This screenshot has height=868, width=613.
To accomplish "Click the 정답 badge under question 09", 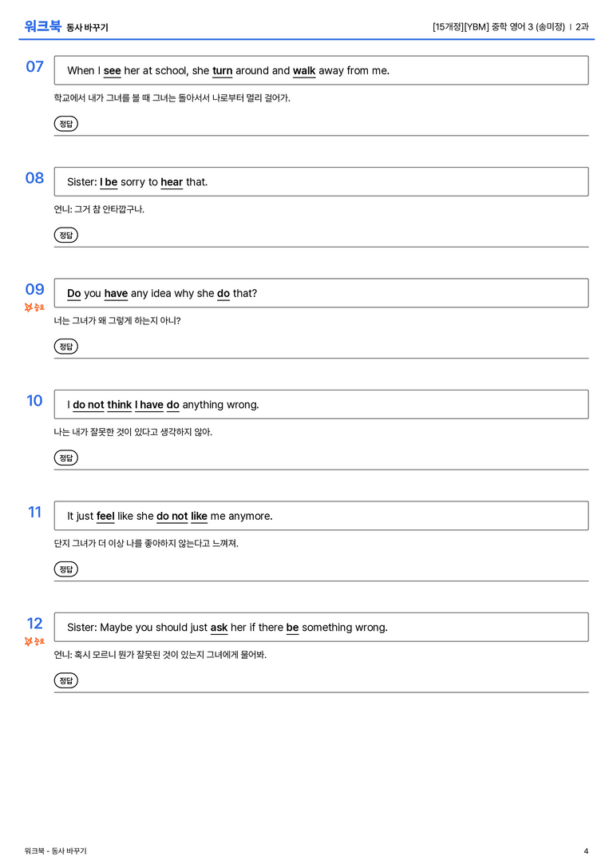I will click(65, 346).
